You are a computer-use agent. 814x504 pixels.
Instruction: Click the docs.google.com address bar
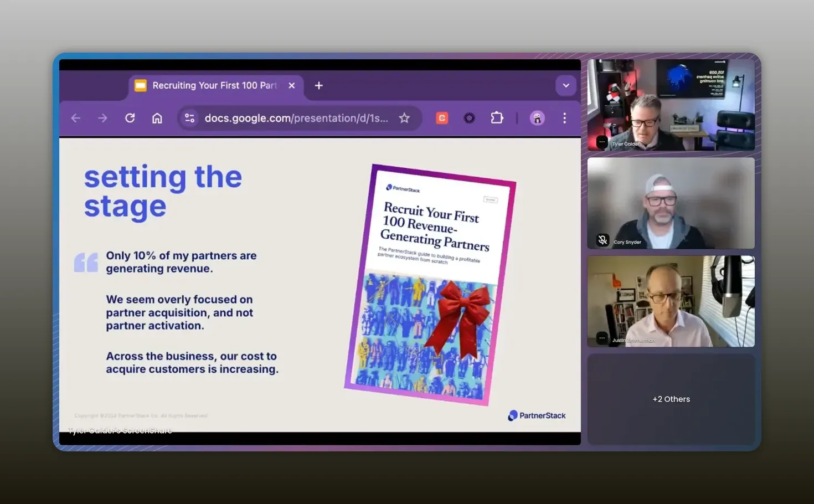coord(296,118)
